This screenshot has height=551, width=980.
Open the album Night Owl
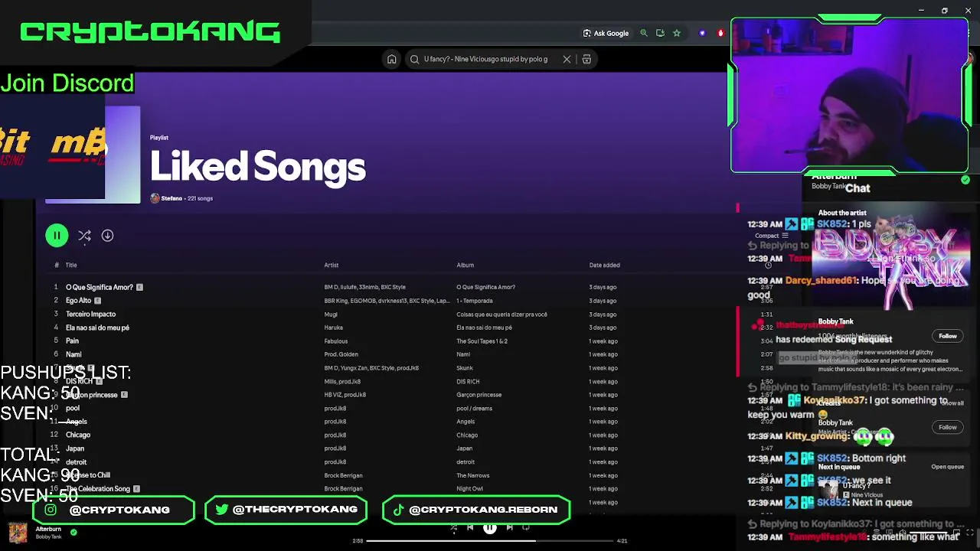pos(469,488)
